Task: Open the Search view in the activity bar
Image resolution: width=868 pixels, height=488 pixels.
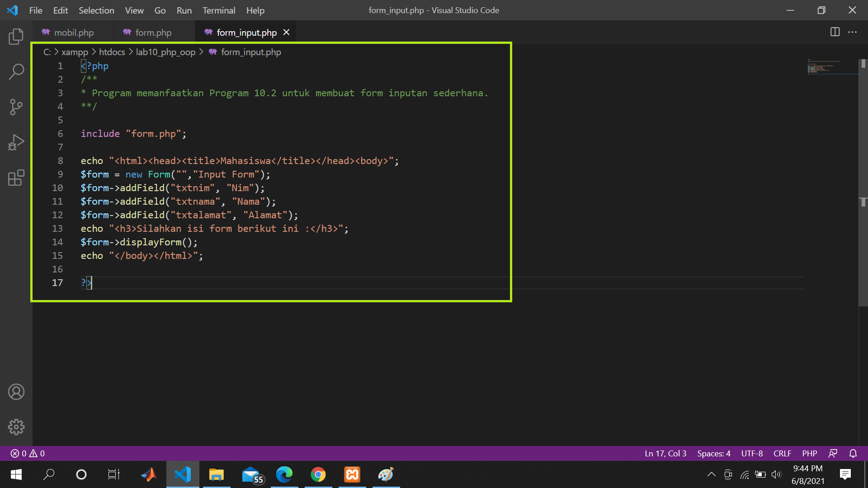Action: 16,71
